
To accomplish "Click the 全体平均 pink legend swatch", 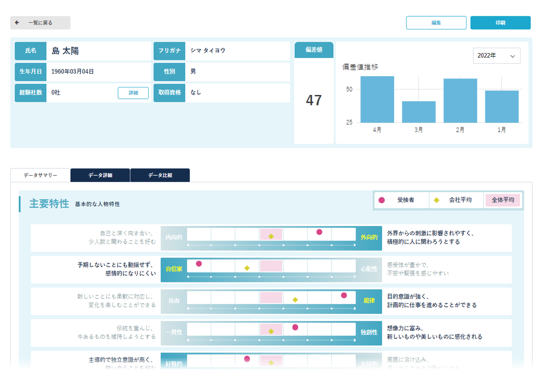I will [502, 200].
